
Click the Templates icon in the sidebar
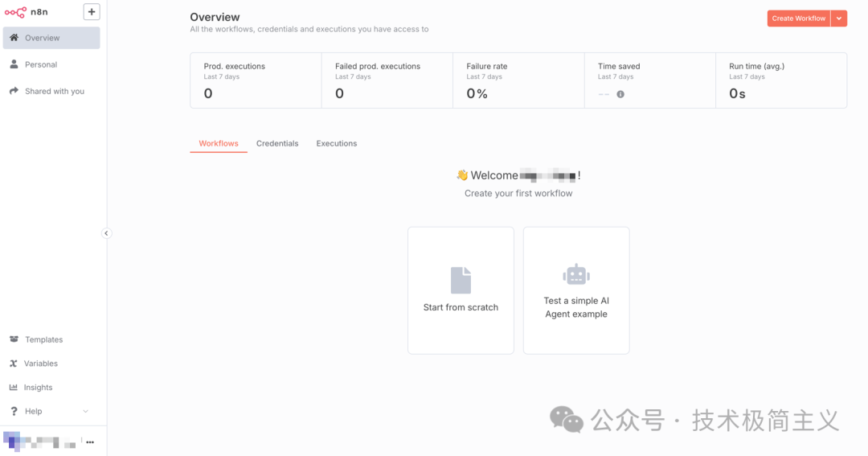[x=14, y=339]
